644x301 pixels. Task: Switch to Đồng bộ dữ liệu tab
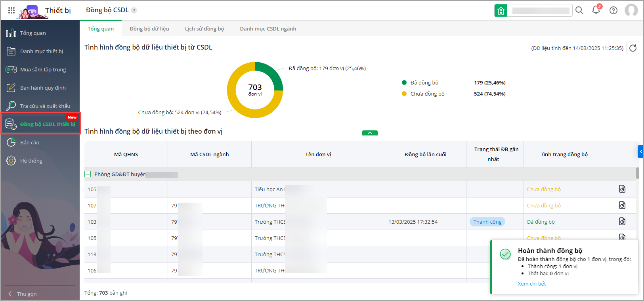pyautogui.click(x=149, y=29)
